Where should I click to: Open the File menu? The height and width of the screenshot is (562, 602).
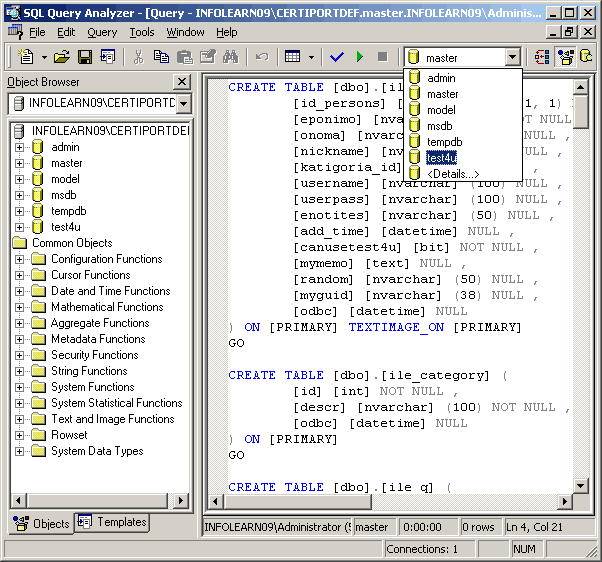37,32
